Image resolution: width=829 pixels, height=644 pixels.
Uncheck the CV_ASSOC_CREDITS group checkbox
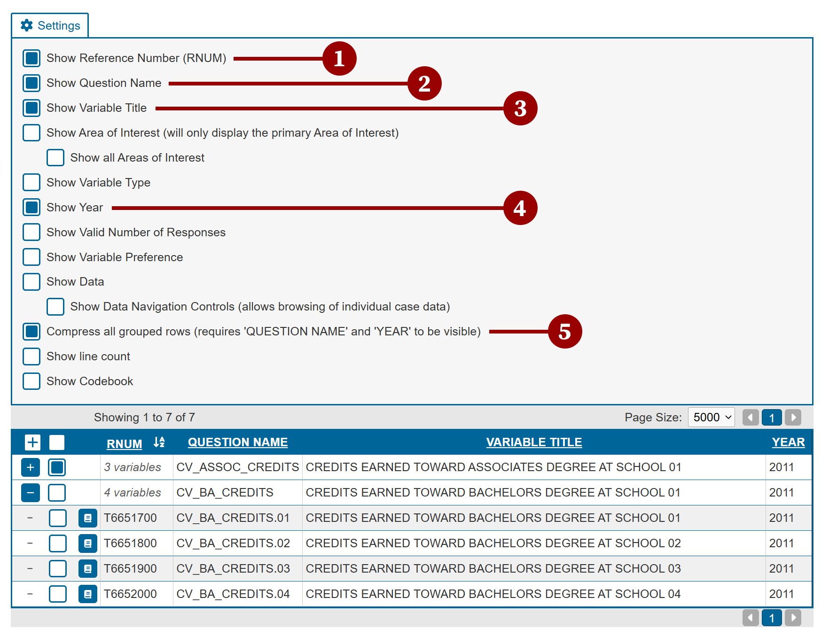(57, 467)
